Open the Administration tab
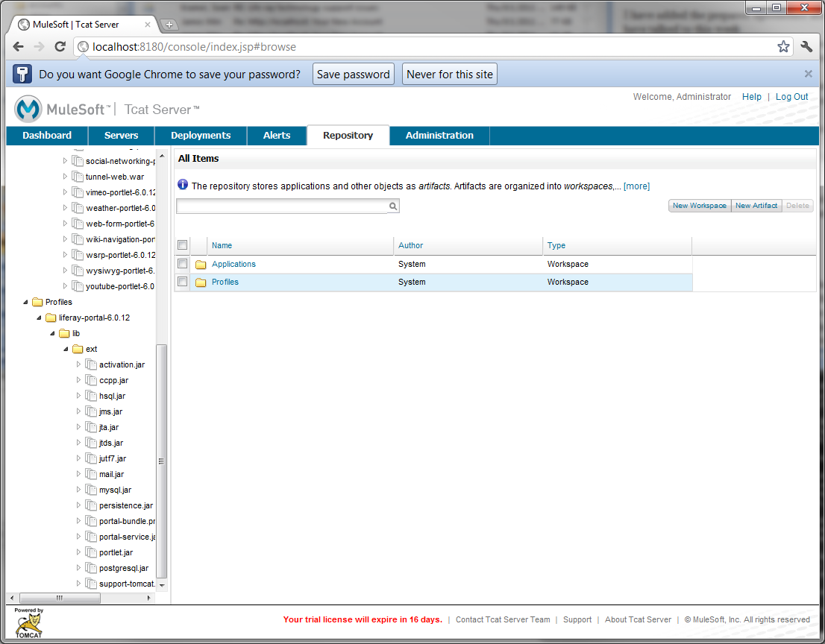Viewport: 825px width, 644px height. (x=439, y=135)
